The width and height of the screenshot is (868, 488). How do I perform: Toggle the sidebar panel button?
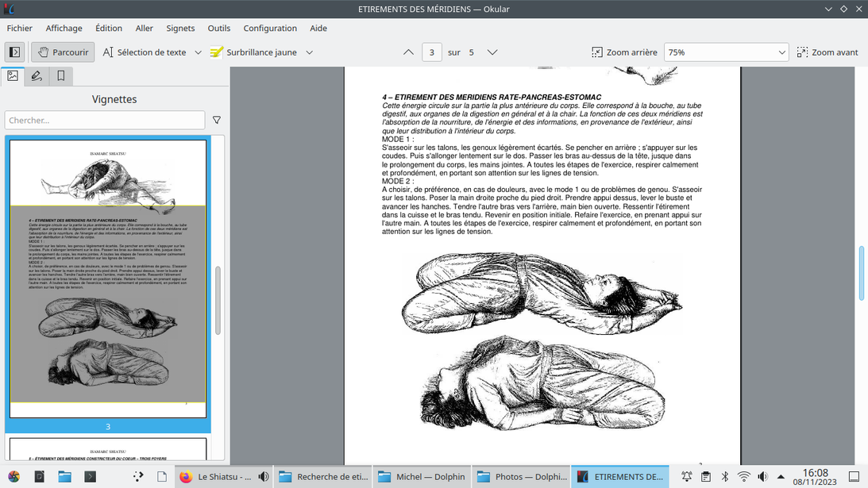click(x=14, y=52)
